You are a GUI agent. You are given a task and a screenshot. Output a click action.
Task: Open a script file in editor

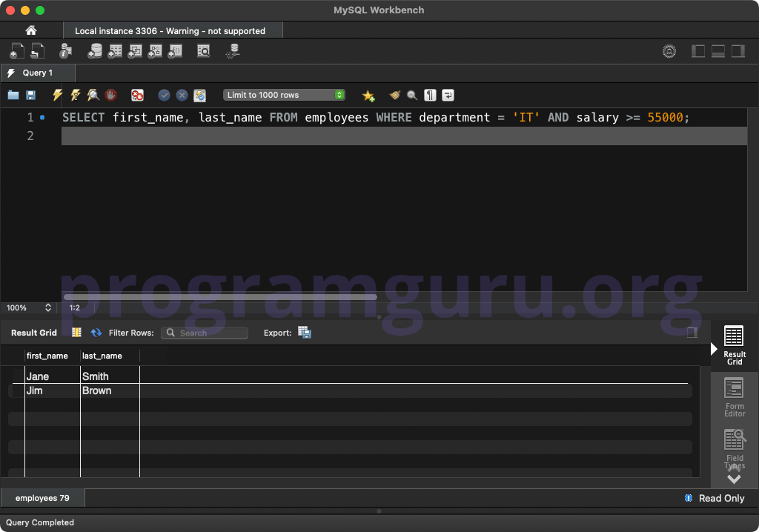click(13, 95)
